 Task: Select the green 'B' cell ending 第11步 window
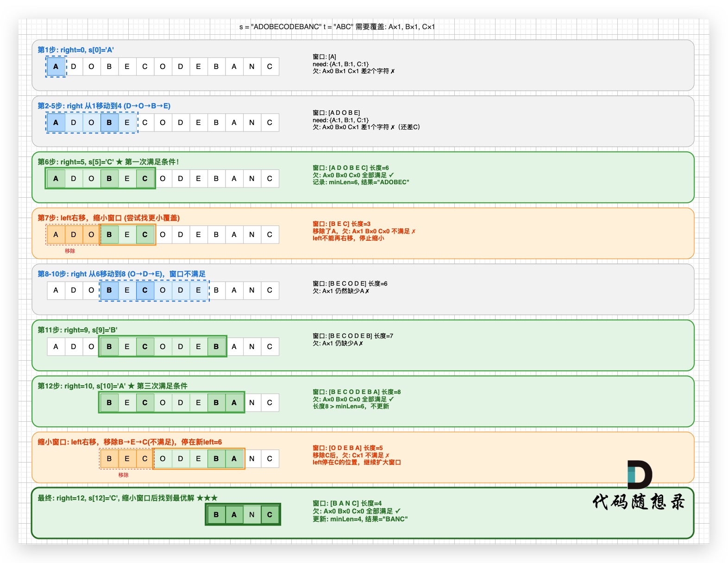pyautogui.click(x=216, y=347)
